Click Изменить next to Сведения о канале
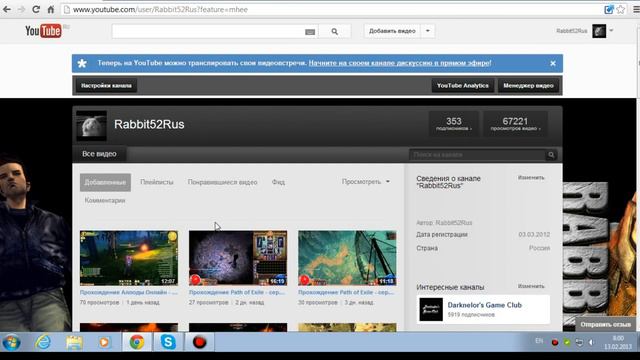Image resolution: width=640 pixels, height=360 pixels. (x=531, y=178)
